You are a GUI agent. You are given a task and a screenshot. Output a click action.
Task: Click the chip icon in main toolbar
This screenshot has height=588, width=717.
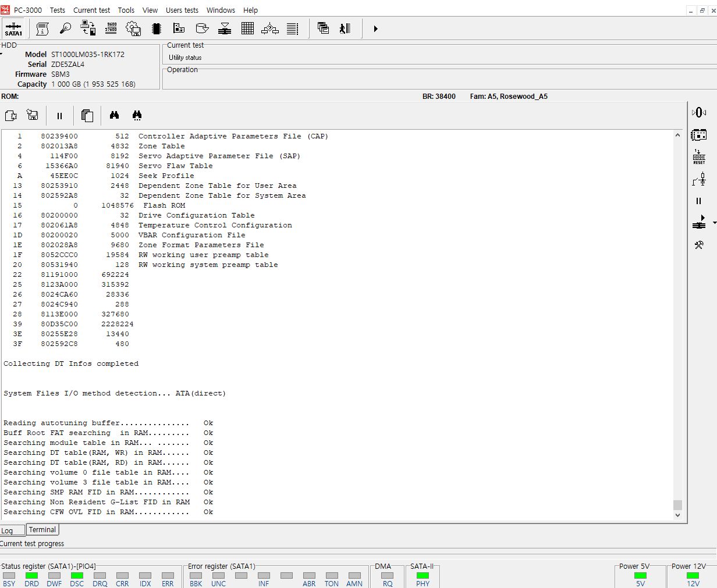pos(156,28)
